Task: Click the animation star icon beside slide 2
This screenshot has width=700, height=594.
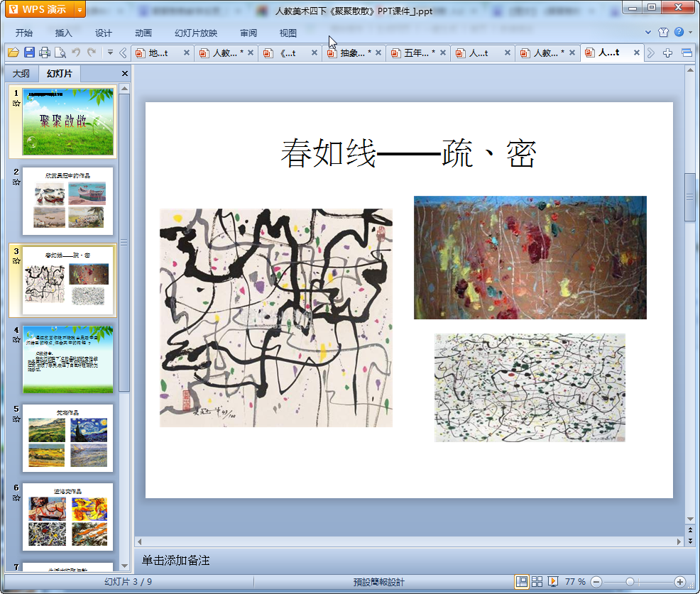Action: [x=16, y=182]
